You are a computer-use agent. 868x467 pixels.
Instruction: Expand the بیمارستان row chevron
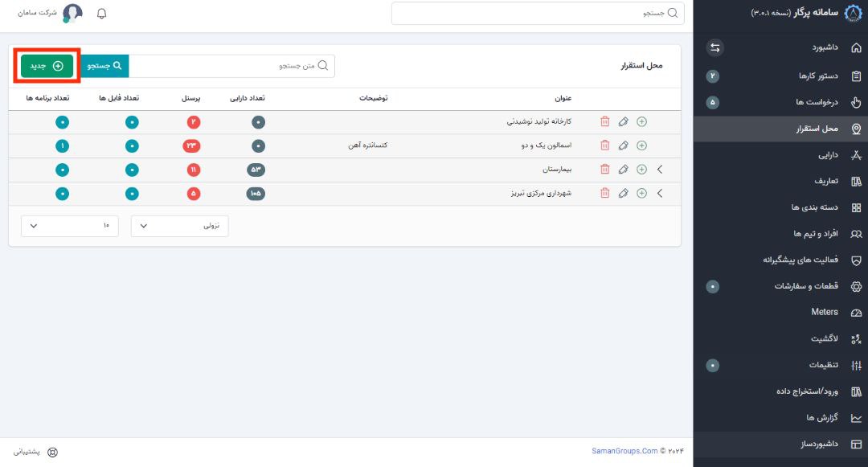pyautogui.click(x=660, y=170)
